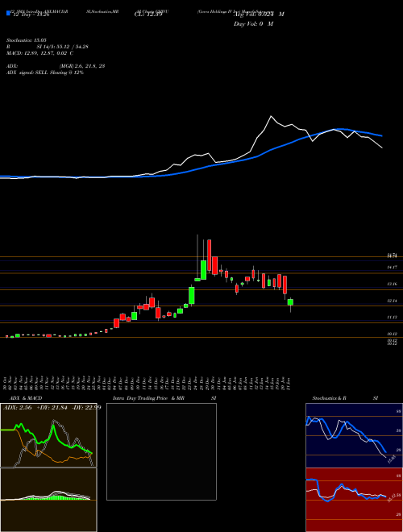Click the blue 12-day SMA legend square

(x=8, y=14)
